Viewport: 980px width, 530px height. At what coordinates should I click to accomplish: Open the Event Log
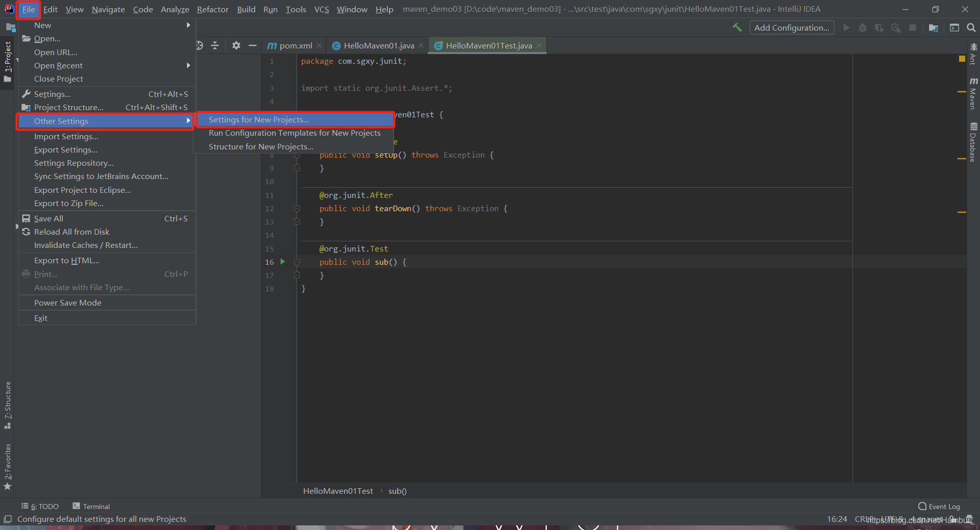coord(939,507)
